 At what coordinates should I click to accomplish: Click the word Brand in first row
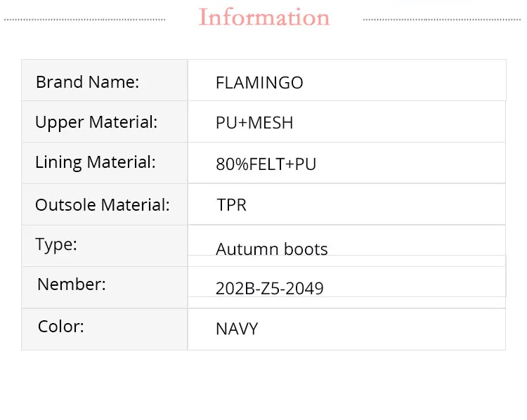59,82
